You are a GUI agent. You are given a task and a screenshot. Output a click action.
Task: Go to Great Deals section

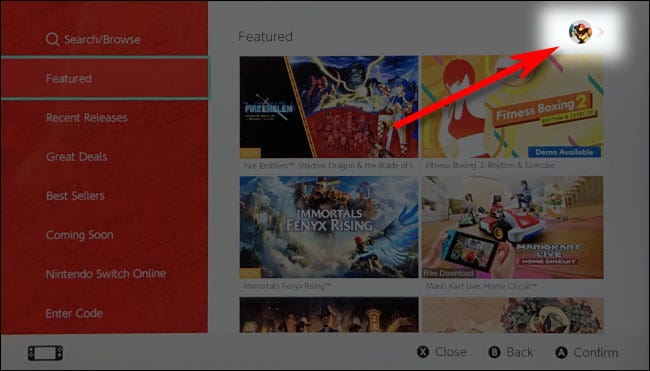[x=77, y=157]
